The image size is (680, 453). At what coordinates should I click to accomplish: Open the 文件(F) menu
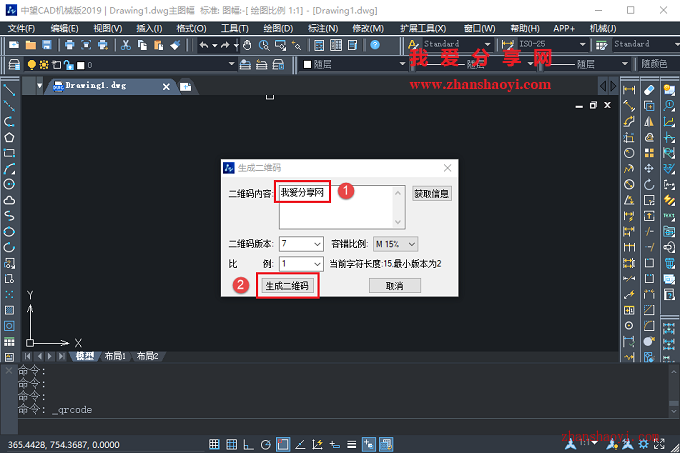21,28
